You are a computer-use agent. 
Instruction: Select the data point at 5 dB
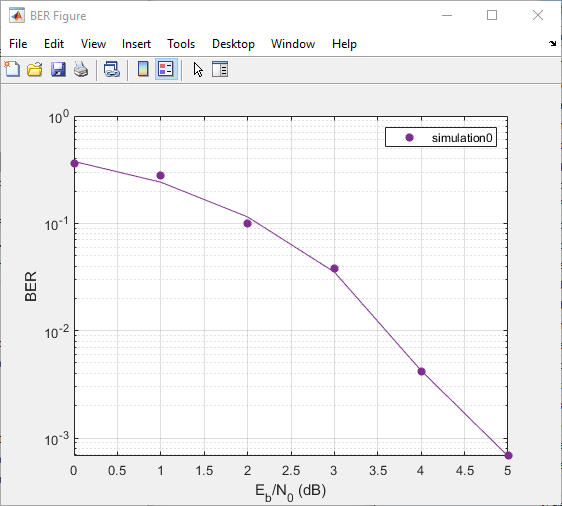[508, 455]
